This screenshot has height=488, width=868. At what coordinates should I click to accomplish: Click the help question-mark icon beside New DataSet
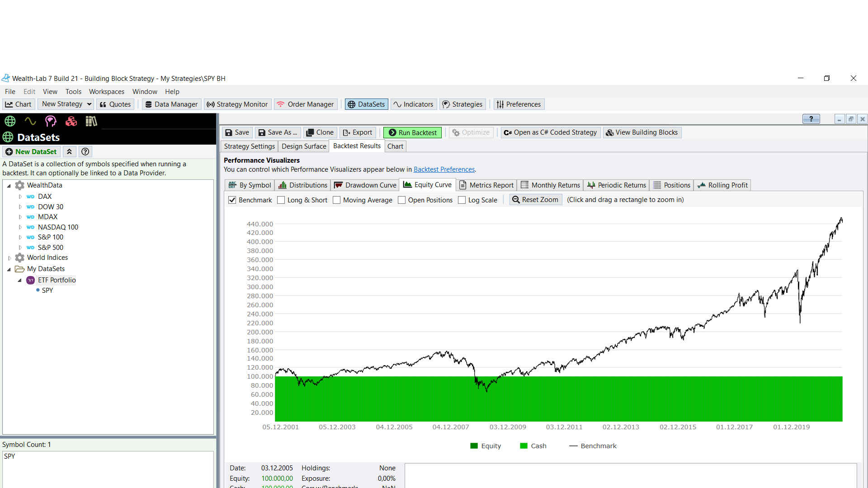85,152
